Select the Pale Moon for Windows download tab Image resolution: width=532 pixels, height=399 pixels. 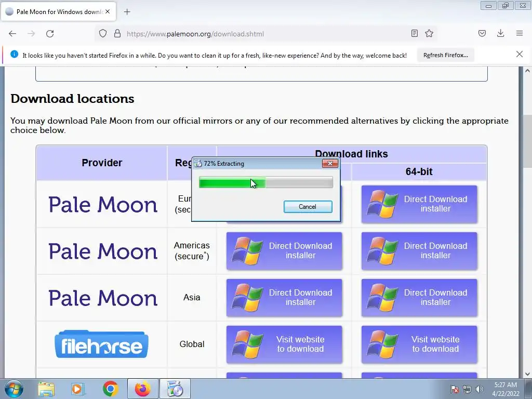59,12
